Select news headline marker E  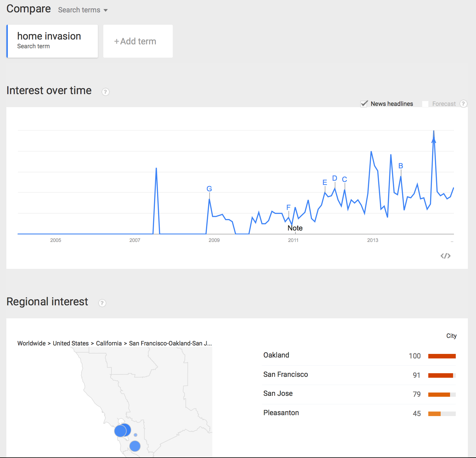click(x=325, y=183)
